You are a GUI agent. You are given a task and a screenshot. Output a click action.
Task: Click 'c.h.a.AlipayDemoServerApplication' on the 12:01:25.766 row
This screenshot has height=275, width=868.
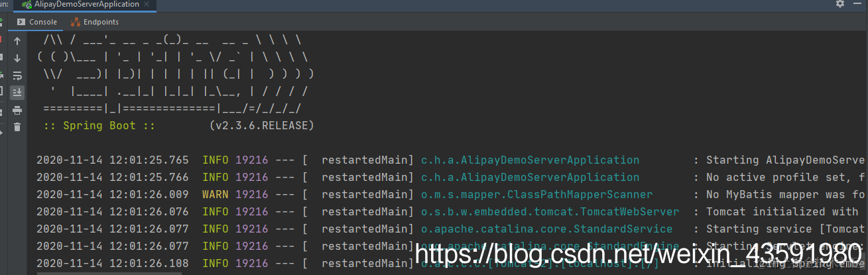[x=530, y=177]
